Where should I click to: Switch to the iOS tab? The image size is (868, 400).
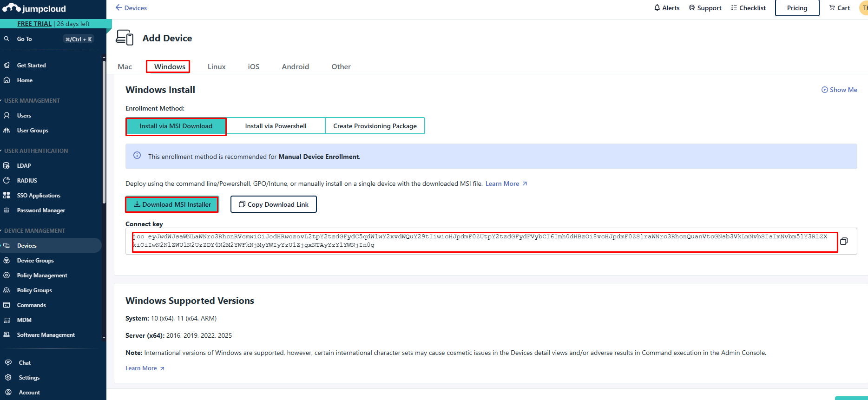click(x=254, y=67)
